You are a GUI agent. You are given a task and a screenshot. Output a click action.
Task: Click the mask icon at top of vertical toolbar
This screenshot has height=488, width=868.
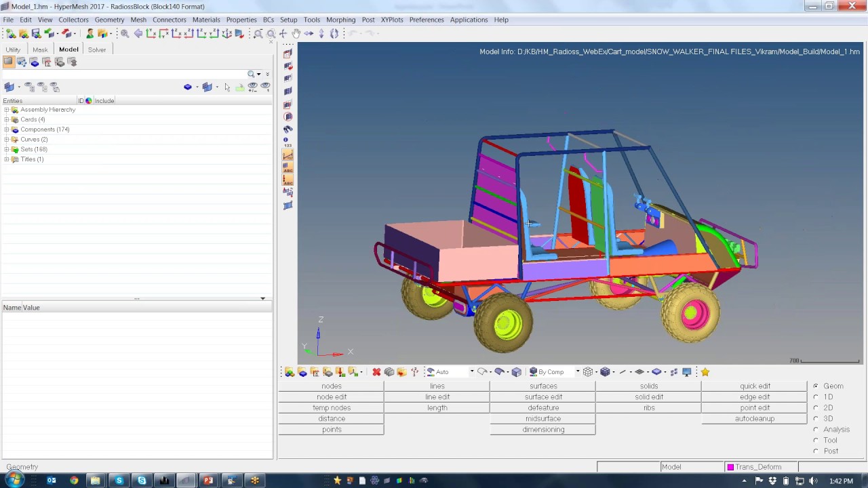(288, 53)
